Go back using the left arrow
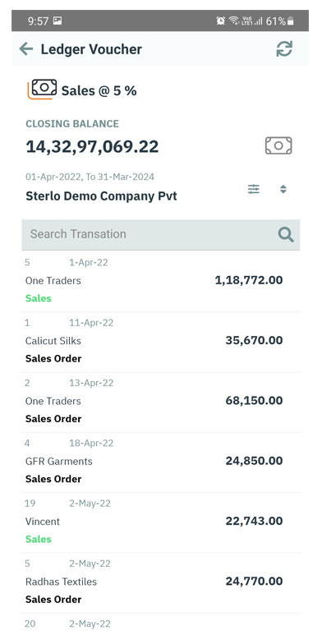 (26, 49)
